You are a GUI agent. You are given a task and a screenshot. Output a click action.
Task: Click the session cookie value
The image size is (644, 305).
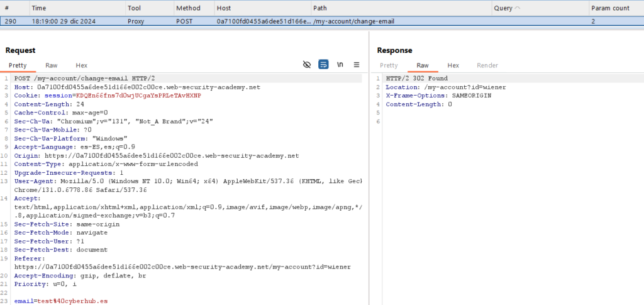coord(139,96)
